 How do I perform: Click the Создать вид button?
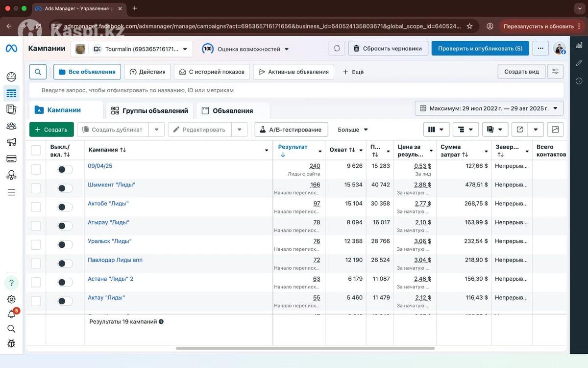[x=521, y=72]
